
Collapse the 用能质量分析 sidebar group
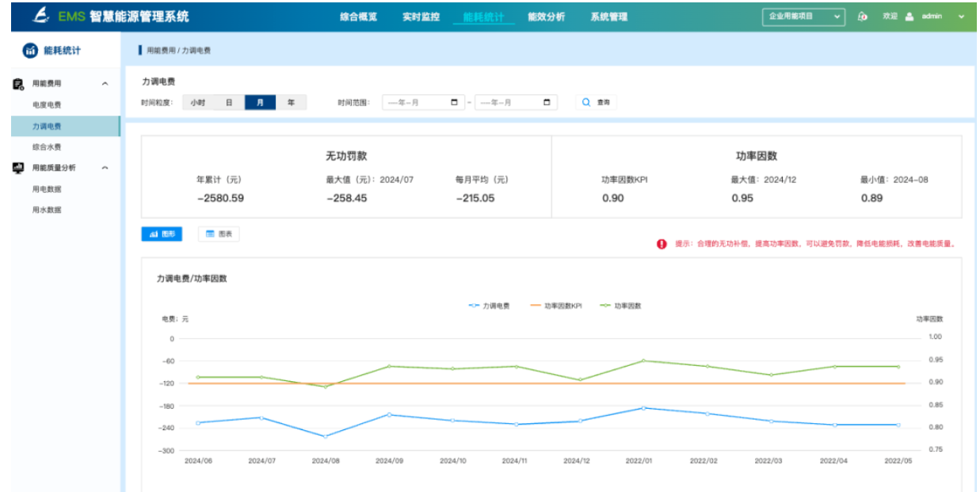pyautogui.click(x=105, y=168)
